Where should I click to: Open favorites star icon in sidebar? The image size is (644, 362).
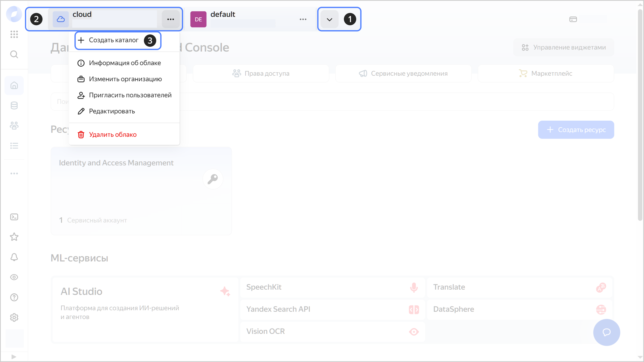(14, 237)
